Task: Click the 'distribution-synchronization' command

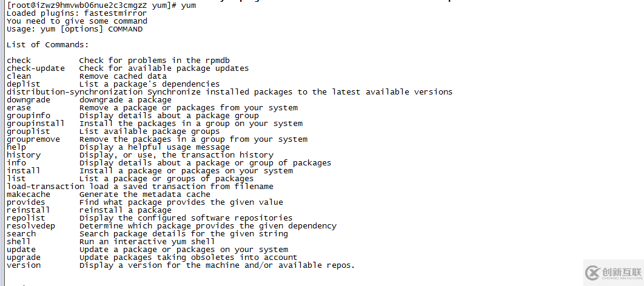Action: tap(75, 92)
